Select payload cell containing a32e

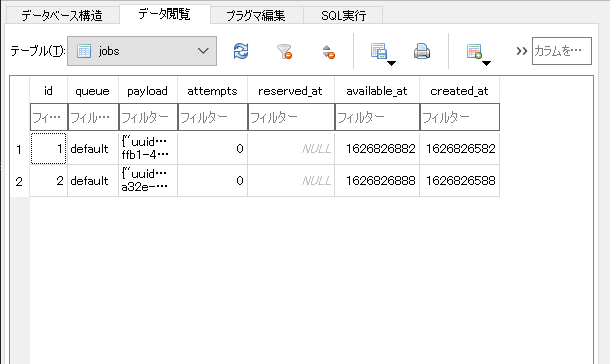click(148, 180)
